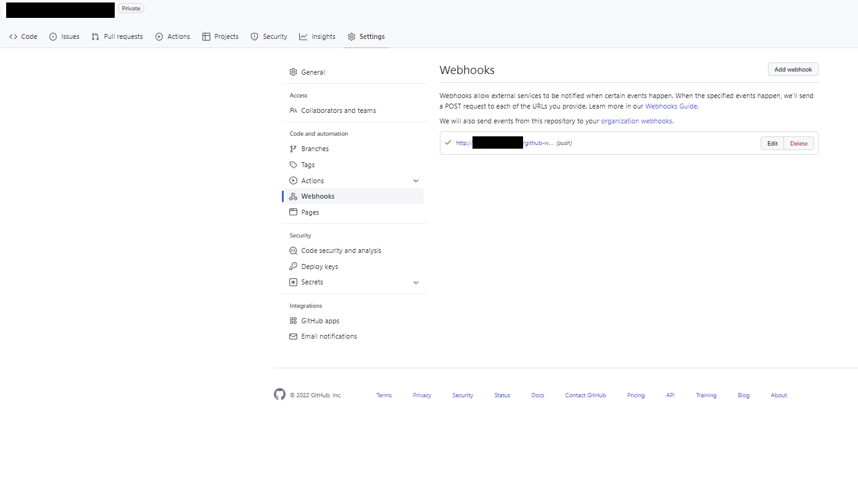Expand the Secrets submenu chevron
The width and height of the screenshot is (858, 504).
[416, 283]
